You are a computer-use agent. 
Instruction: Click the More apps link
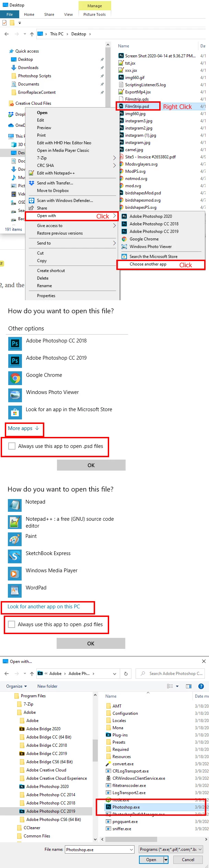pyautogui.click(x=24, y=428)
